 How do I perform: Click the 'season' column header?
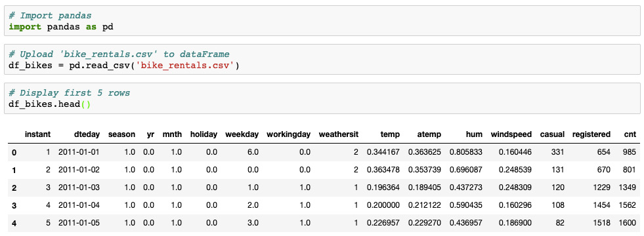pos(121,134)
